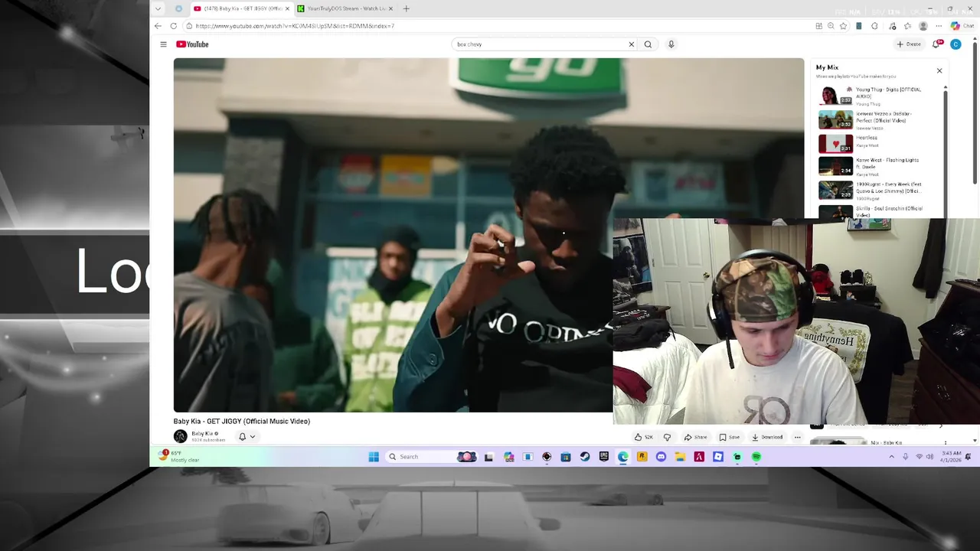Download the video
Image resolution: width=980 pixels, height=551 pixels.
(x=767, y=437)
